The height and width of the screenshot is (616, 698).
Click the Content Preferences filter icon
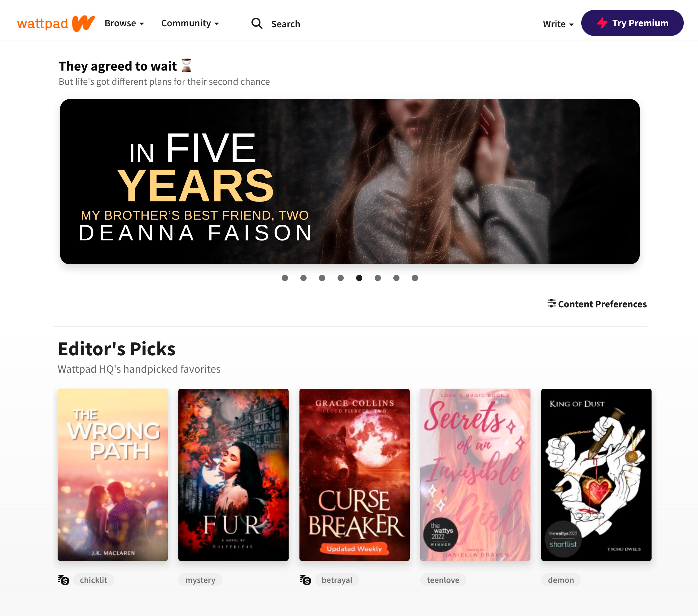tap(551, 304)
